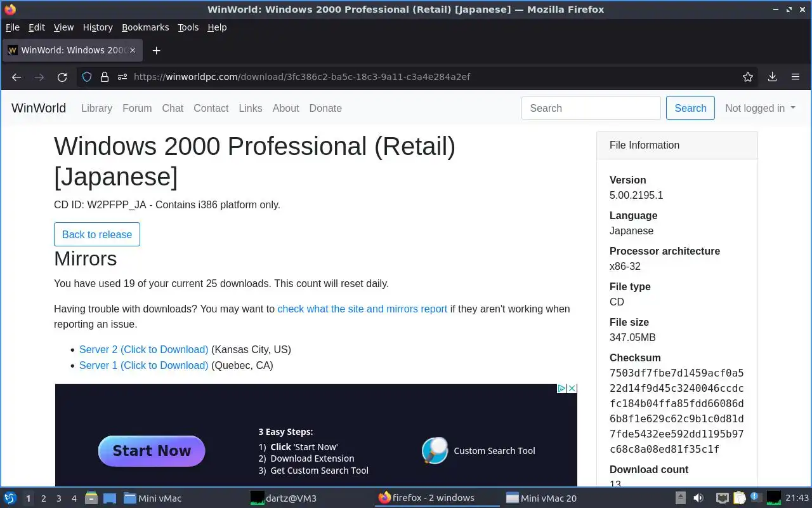Click the WinWorld Search input field
Viewport: 812px width, 508px height.
click(x=591, y=108)
